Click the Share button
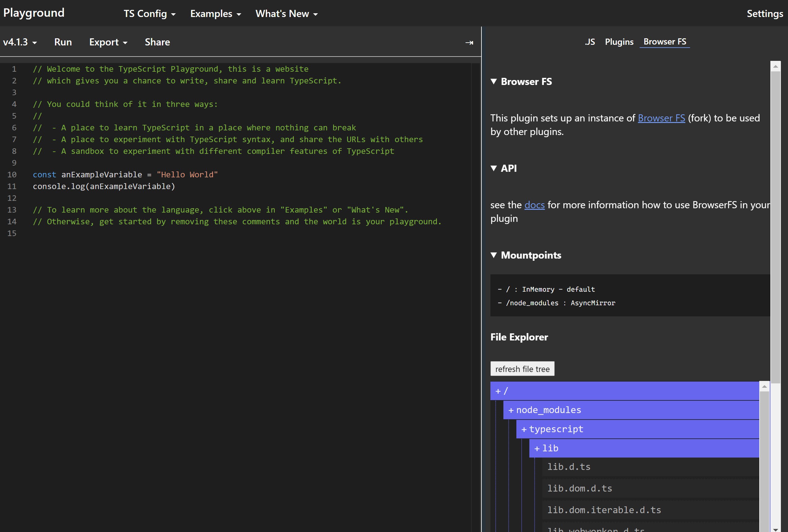This screenshot has height=532, width=788. (x=157, y=42)
